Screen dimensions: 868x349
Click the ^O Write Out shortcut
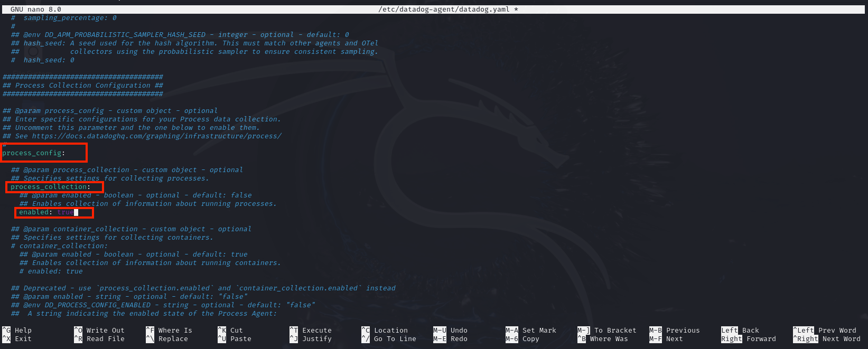(x=99, y=331)
